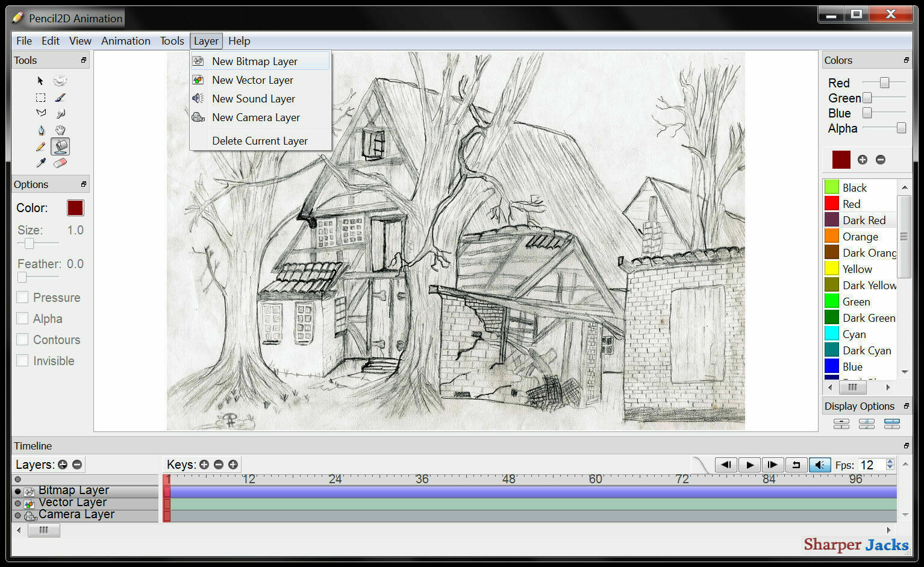
Task: Toggle all layers visibility dot
Action: (x=17, y=480)
